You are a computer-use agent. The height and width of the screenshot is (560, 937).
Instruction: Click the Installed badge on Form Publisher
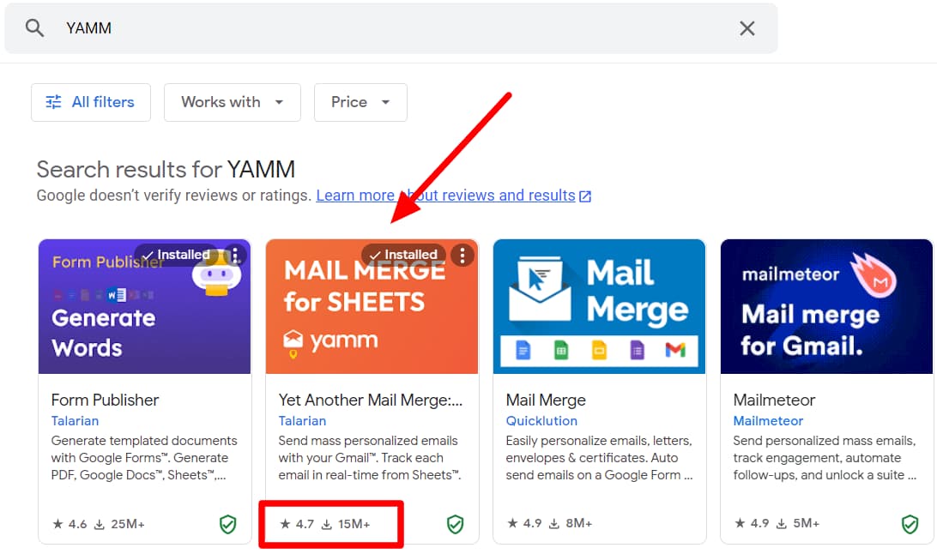coord(177,255)
